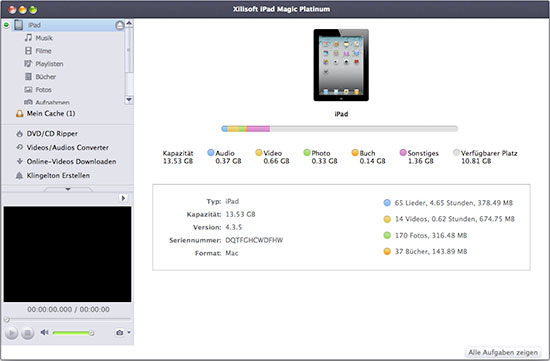Click the DVD/CD Ripper disc icon
This screenshot has width=550, height=361.
tap(19, 134)
